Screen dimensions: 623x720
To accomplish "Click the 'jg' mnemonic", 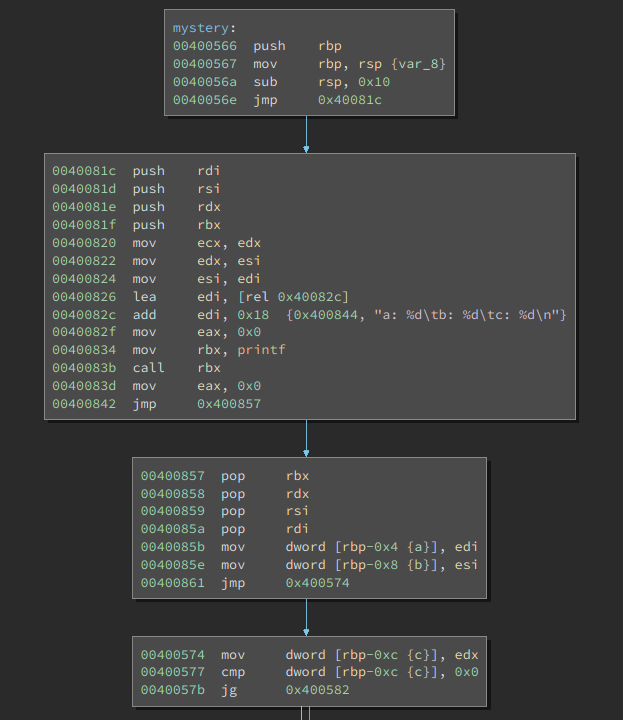I will [x=229, y=690].
